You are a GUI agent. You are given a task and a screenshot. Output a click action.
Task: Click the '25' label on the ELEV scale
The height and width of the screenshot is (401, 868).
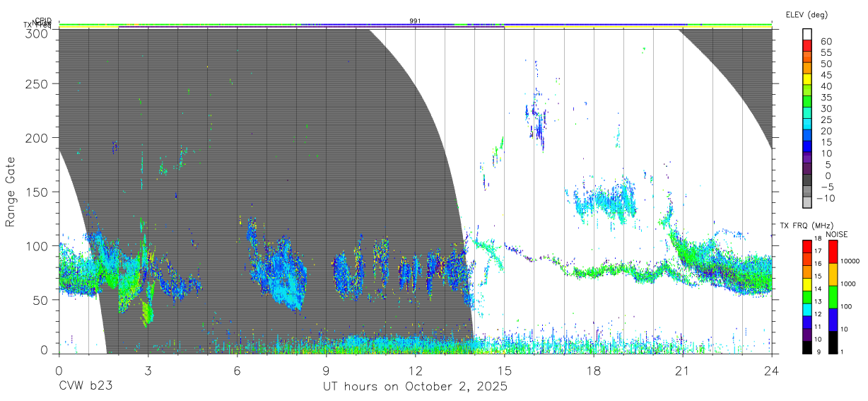(826, 120)
